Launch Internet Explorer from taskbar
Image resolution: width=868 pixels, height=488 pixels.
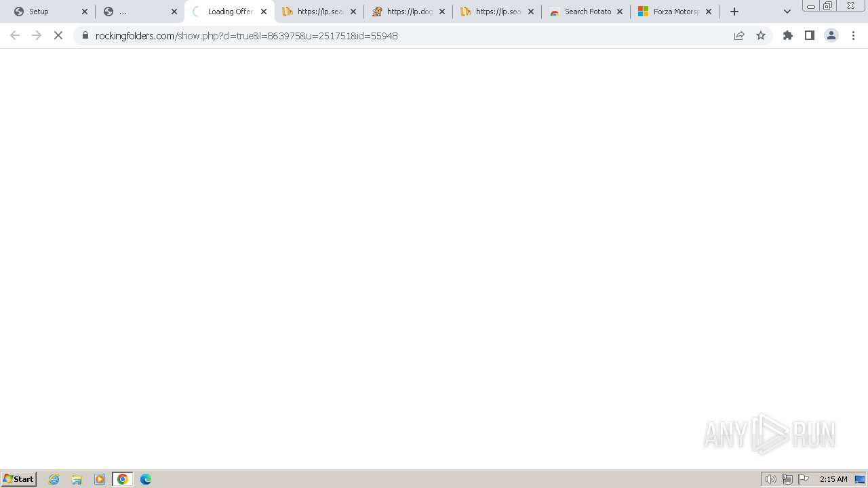coord(54,479)
